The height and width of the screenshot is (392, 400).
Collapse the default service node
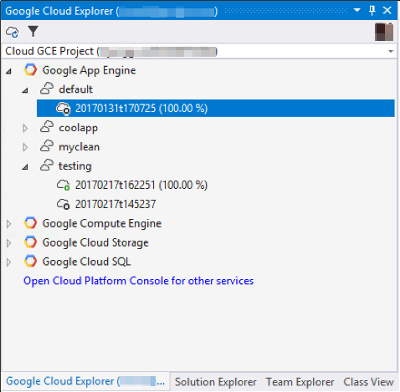(x=25, y=90)
